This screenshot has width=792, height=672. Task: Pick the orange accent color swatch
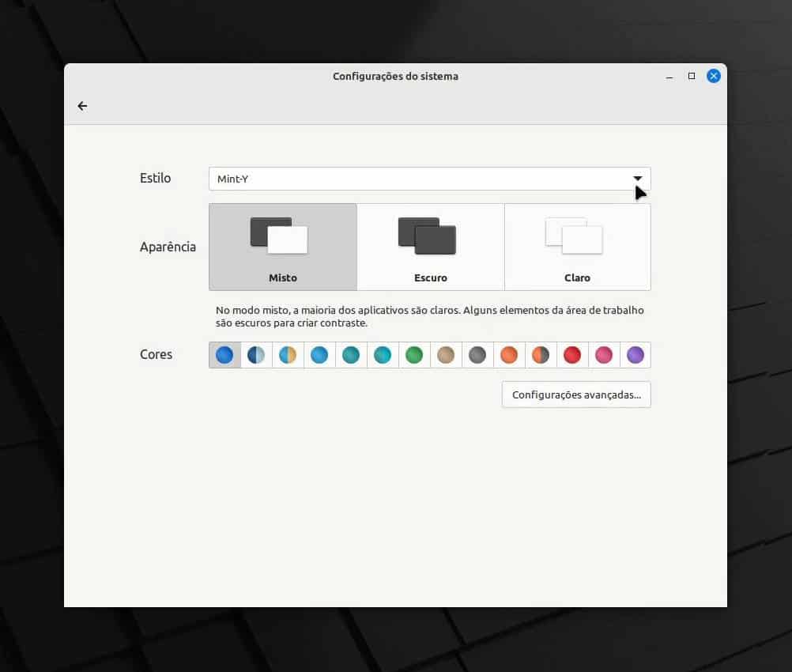pyautogui.click(x=509, y=355)
